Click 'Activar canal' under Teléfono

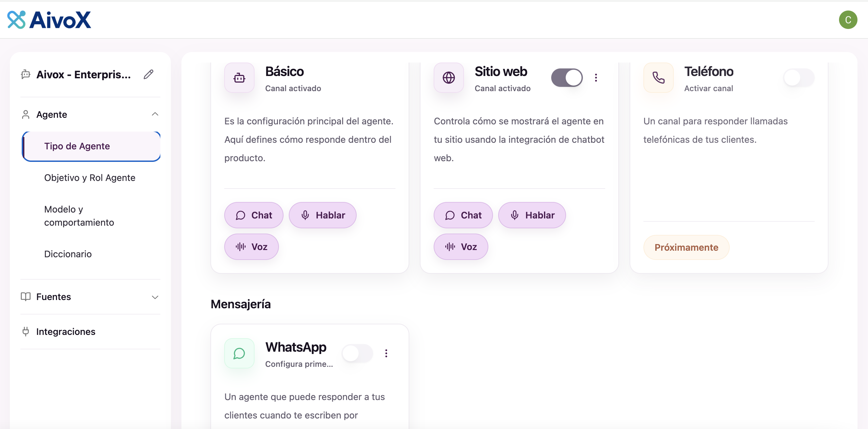click(709, 88)
